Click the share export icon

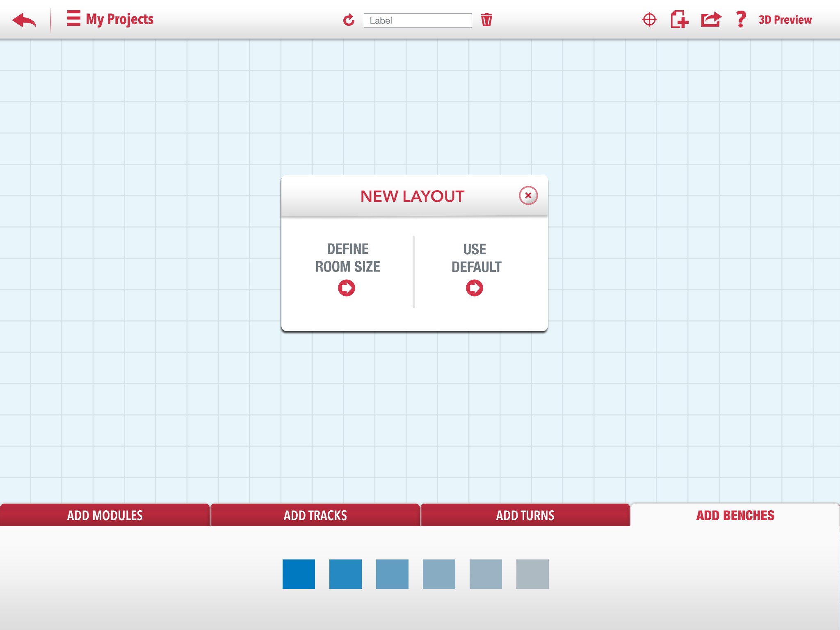pyautogui.click(x=711, y=20)
